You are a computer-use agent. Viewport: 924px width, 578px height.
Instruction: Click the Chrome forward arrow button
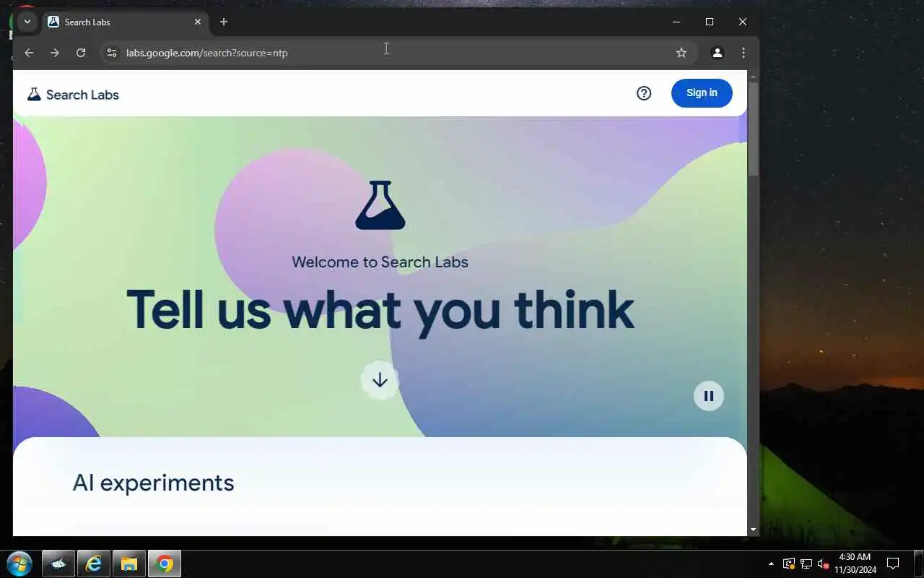(55, 53)
